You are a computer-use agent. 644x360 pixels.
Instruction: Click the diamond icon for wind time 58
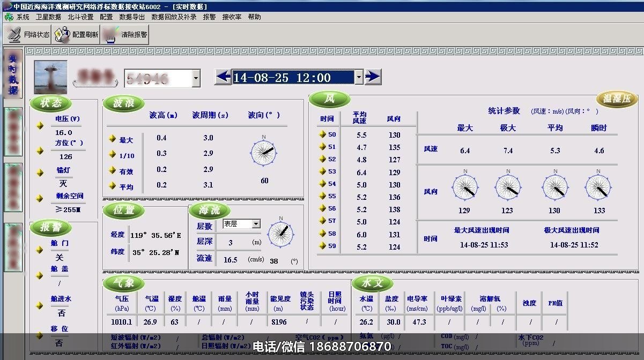322,233
